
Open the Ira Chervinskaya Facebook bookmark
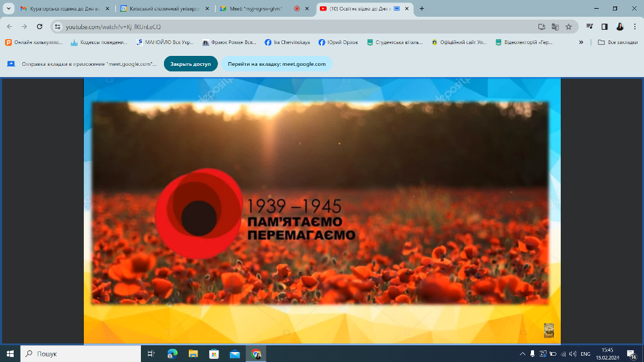point(287,42)
